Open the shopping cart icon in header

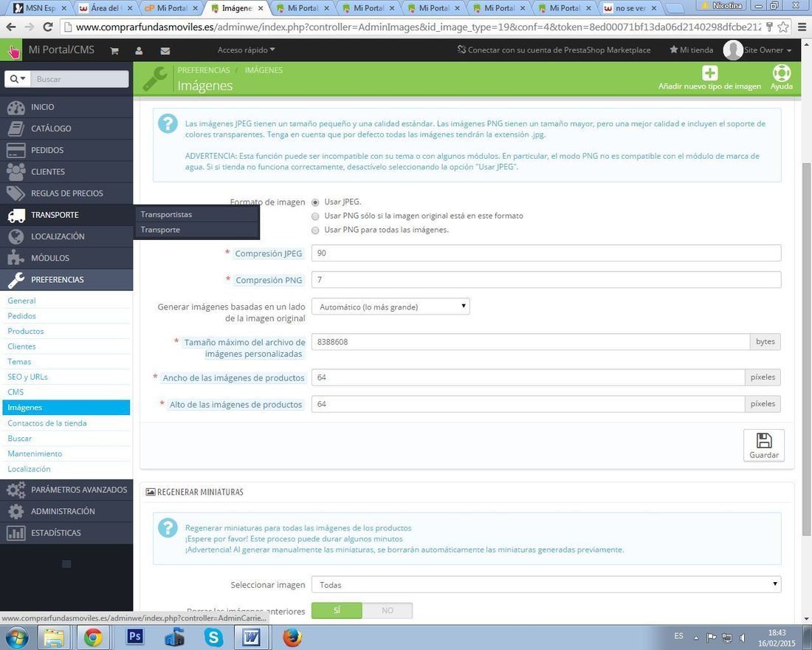(114, 51)
